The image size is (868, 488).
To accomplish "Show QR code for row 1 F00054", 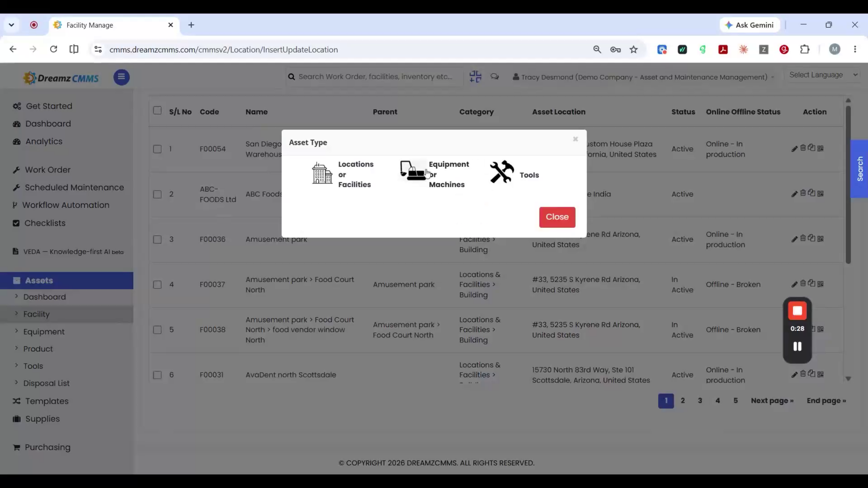I will pyautogui.click(x=820, y=149).
